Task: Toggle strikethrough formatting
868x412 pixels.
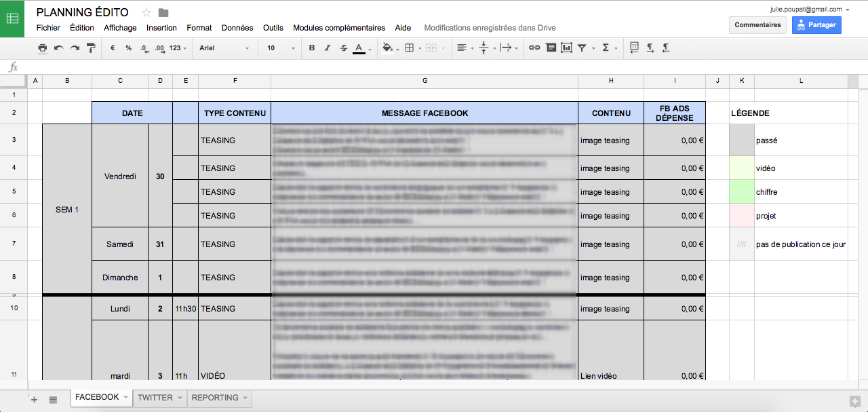Action: pyautogui.click(x=343, y=48)
